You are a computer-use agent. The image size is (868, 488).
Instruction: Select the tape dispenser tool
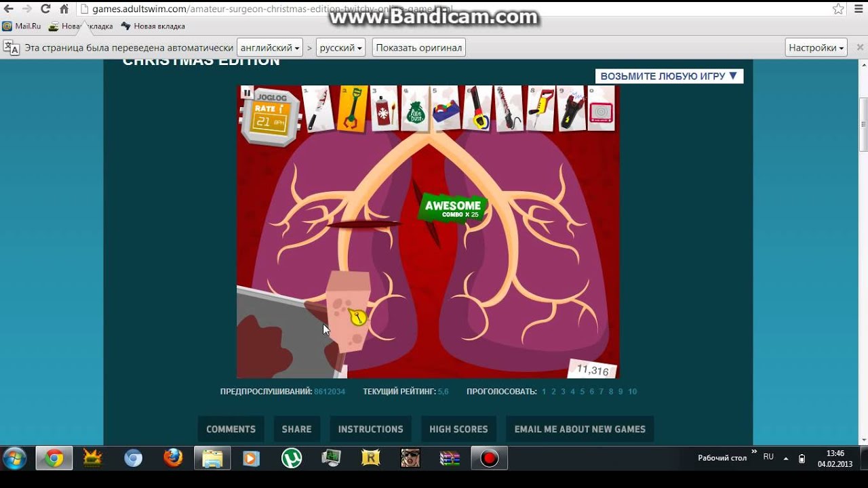(446, 108)
